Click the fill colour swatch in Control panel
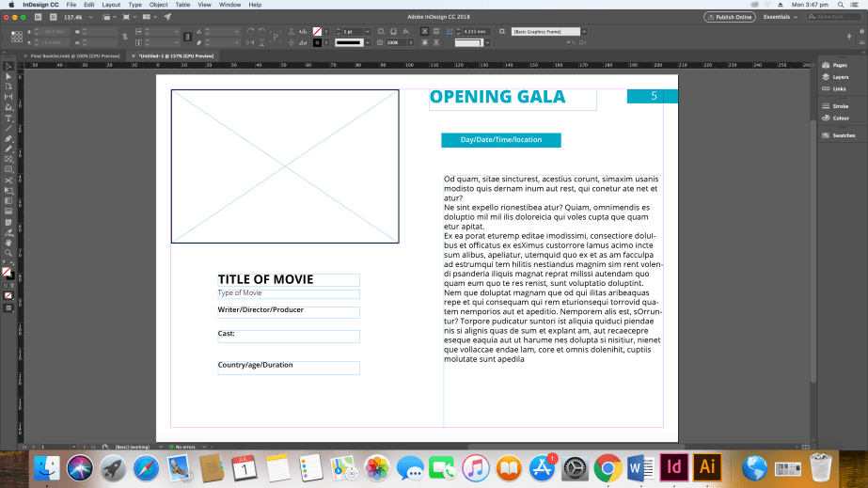Viewport: 868px width, 488px height. [x=317, y=32]
